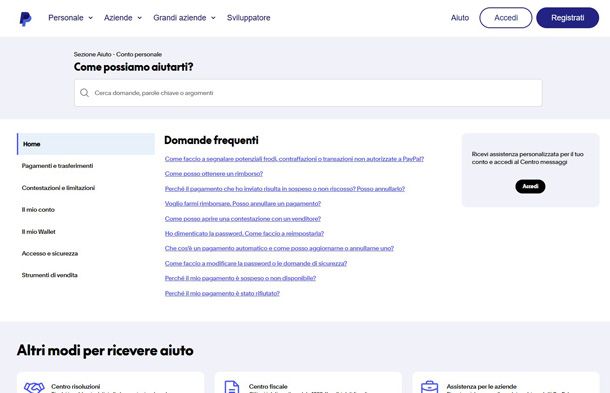Viewport: 610px width, 393px height.
Task: Click the Assistenza per le aziende briefcase icon
Action: tap(429, 387)
